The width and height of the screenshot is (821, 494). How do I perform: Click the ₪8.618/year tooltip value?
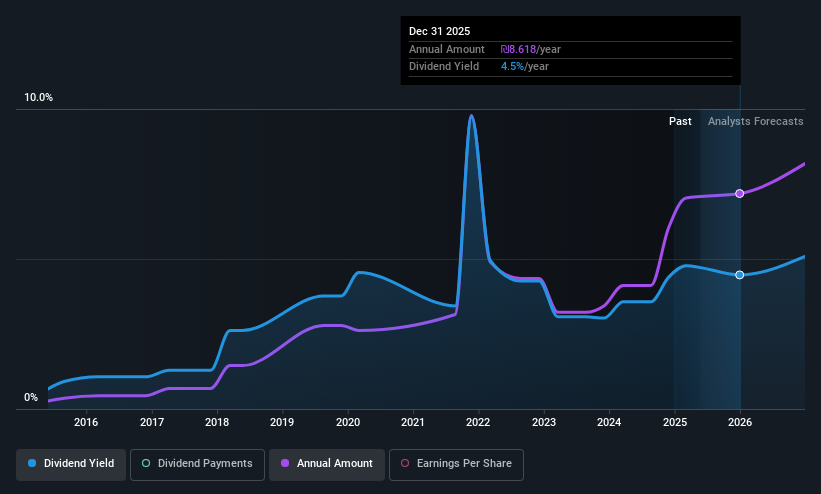(x=530, y=49)
